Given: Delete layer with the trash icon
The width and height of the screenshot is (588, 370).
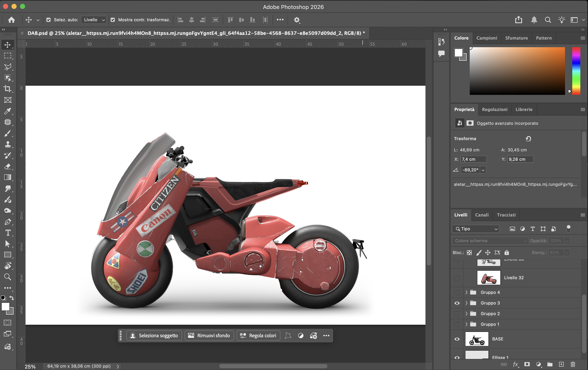Looking at the screenshot, I should point(573,364).
